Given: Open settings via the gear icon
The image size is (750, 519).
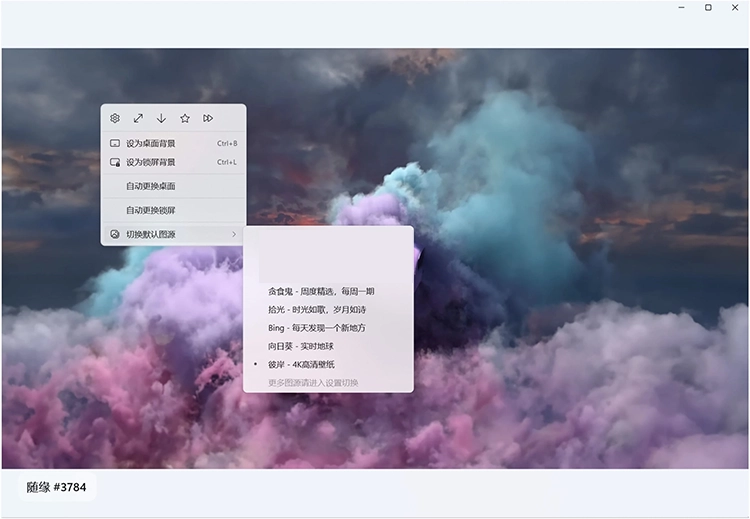Looking at the screenshot, I should (115, 118).
